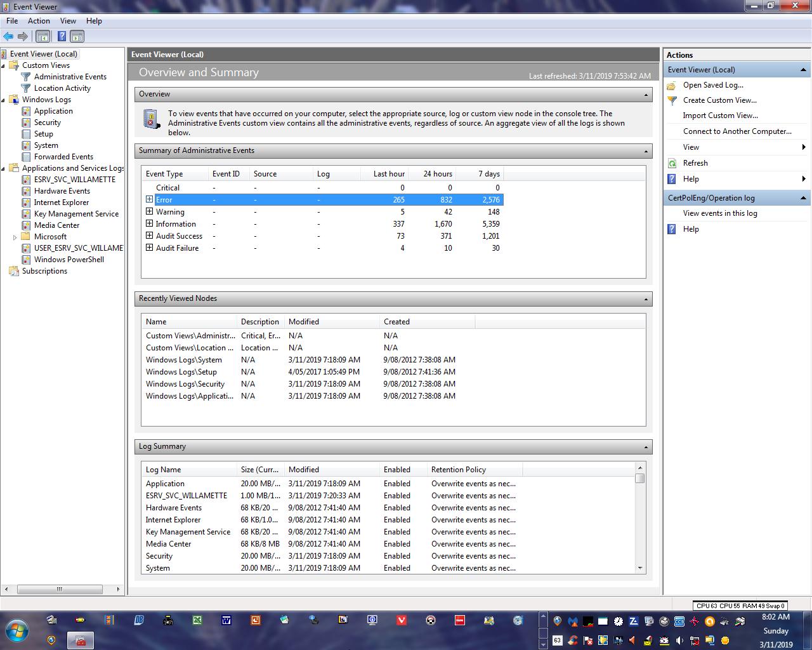This screenshot has width=812, height=650.
Task: Collapse the Recently Viewed Nodes section
Action: 646,299
